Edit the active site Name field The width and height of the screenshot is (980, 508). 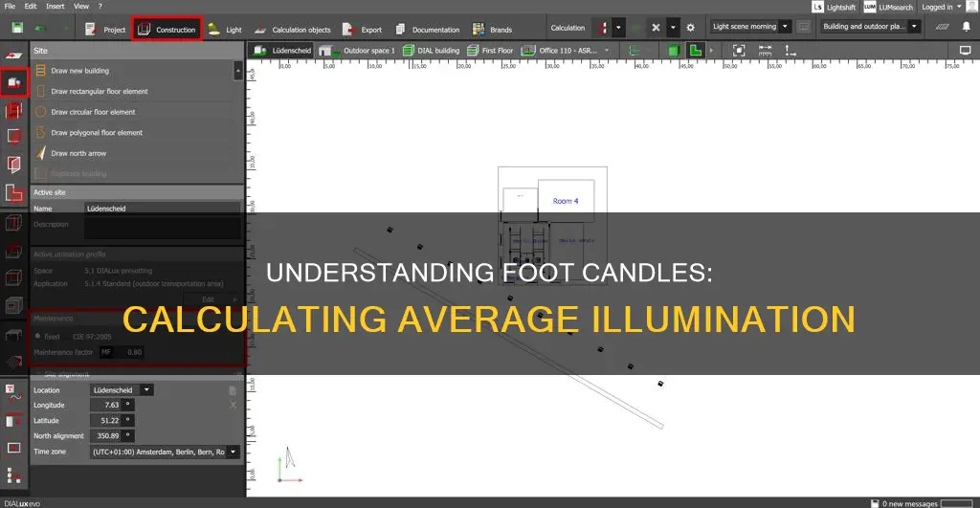pyautogui.click(x=162, y=208)
